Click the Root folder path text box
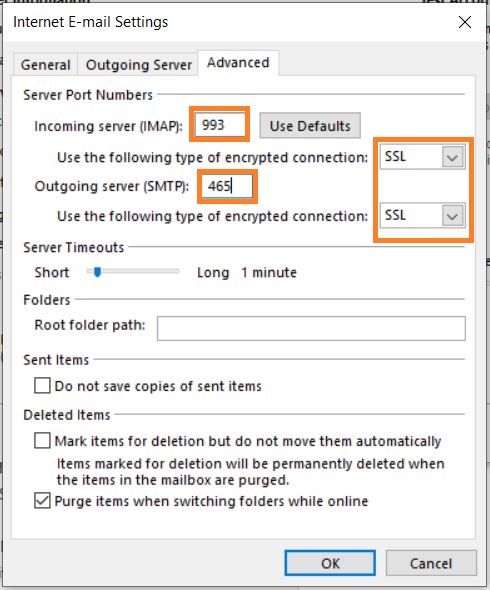The height and width of the screenshot is (590, 490). [311, 328]
